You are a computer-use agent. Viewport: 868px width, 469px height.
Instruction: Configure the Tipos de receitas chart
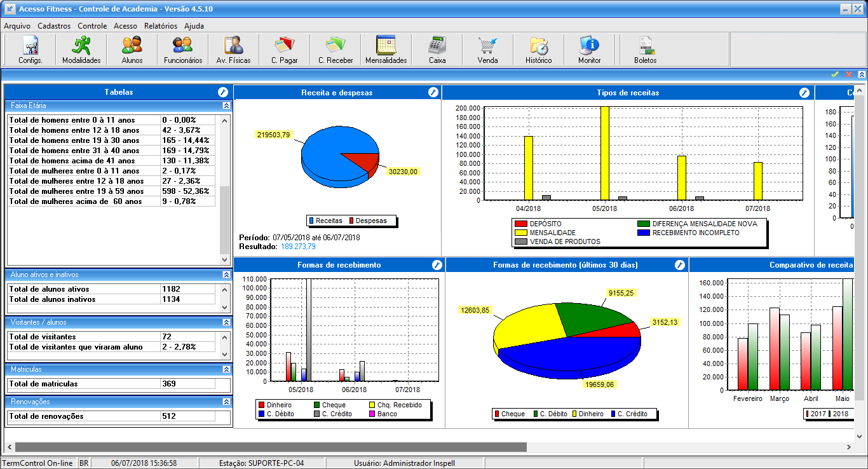(x=804, y=92)
